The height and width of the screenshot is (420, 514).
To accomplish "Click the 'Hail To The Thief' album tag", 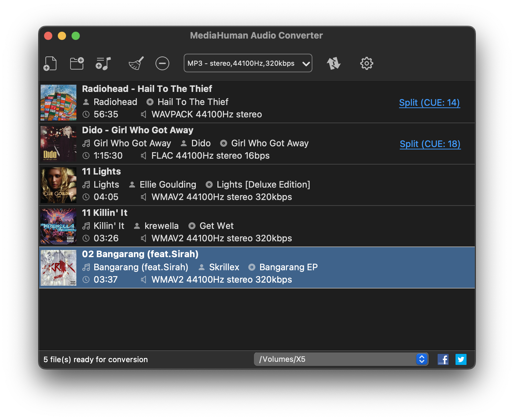I will click(193, 102).
